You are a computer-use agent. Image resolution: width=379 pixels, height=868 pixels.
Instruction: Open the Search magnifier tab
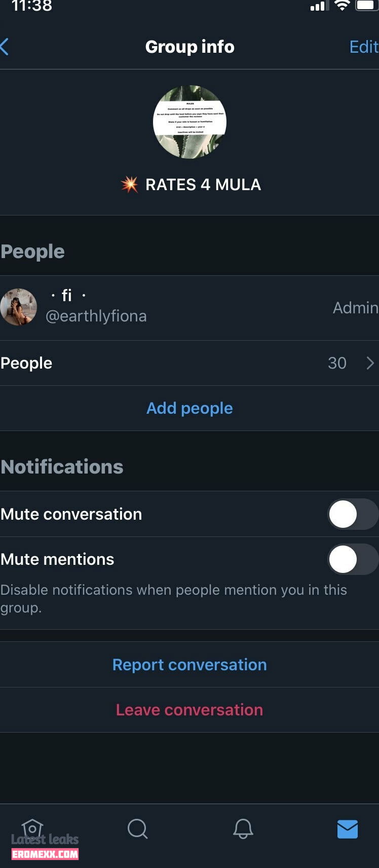(x=137, y=829)
